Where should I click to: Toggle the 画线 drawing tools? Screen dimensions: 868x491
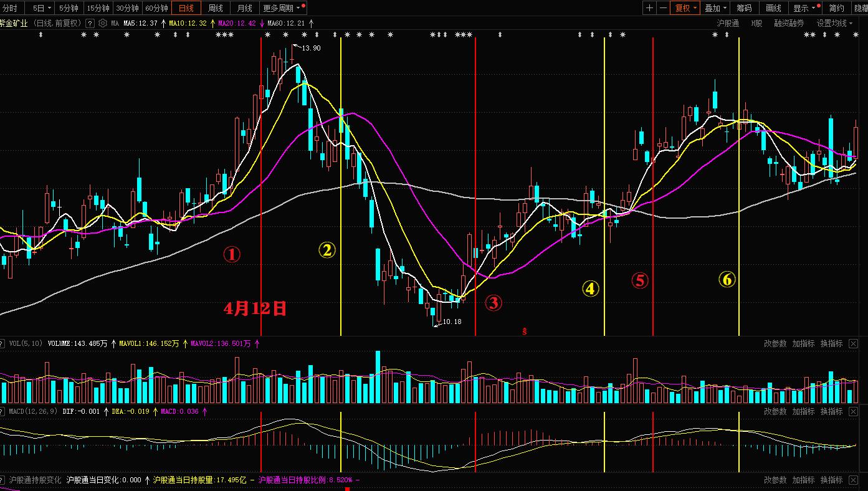[773, 8]
